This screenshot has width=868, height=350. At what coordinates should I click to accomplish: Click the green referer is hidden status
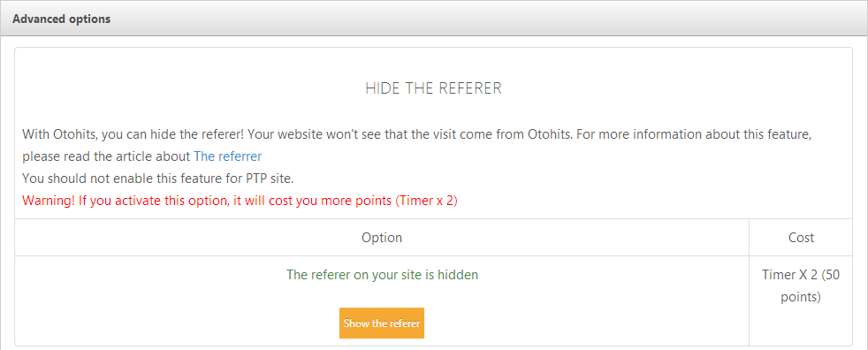[382, 275]
